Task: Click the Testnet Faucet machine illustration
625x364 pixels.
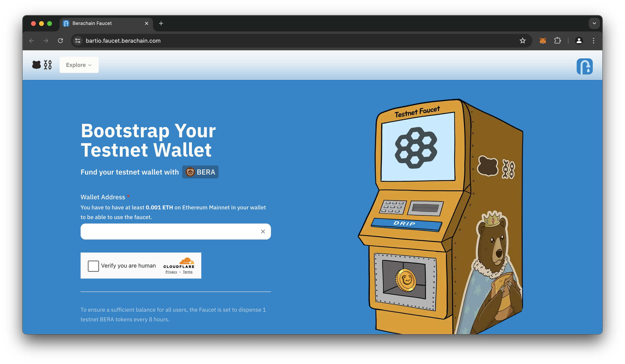Action: [x=441, y=216]
